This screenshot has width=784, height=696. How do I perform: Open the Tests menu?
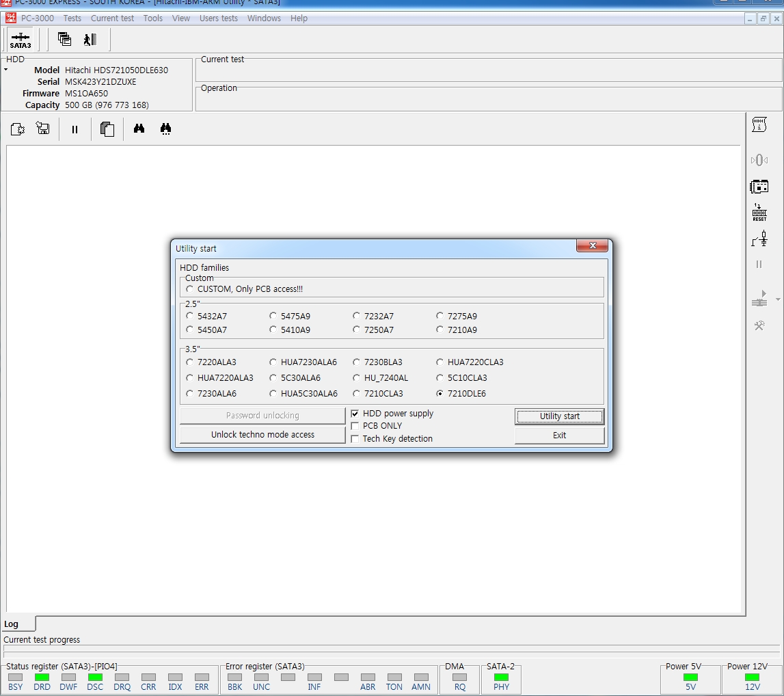click(72, 18)
